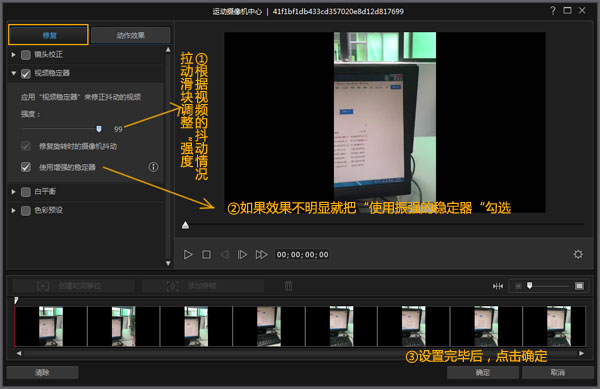Click the fast forward button
The width and height of the screenshot is (600, 389).
[261, 254]
